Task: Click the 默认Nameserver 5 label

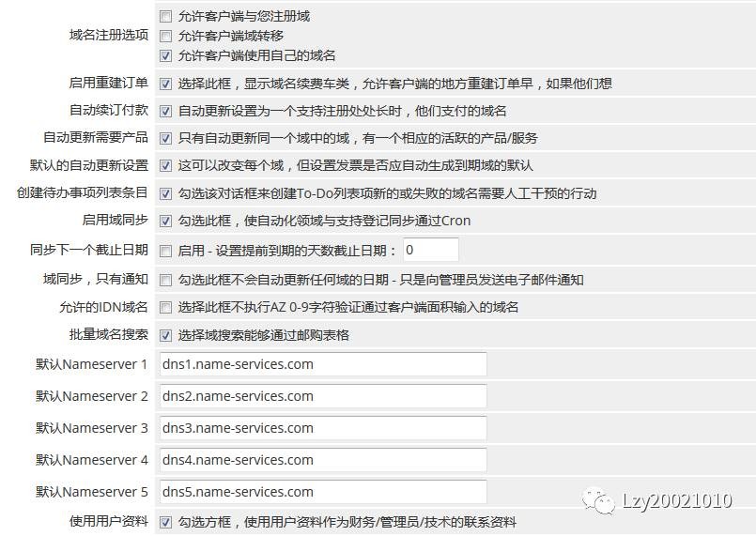Action: pyautogui.click(x=92, y=492)
